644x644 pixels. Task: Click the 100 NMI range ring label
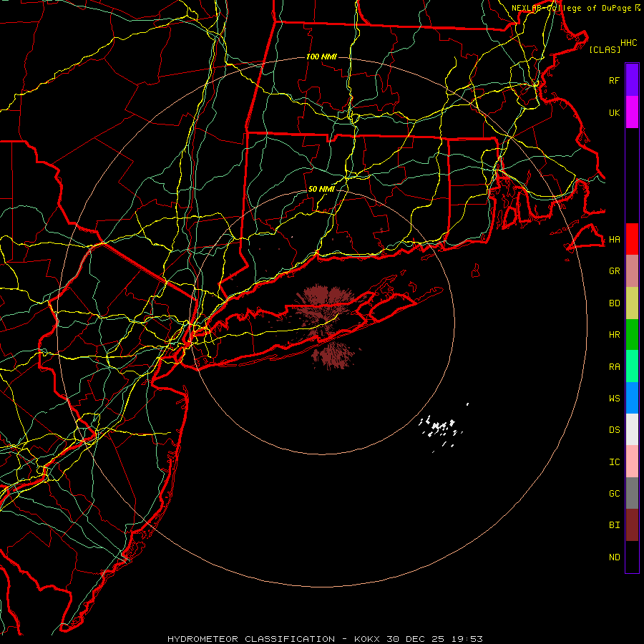pos(321,57)
